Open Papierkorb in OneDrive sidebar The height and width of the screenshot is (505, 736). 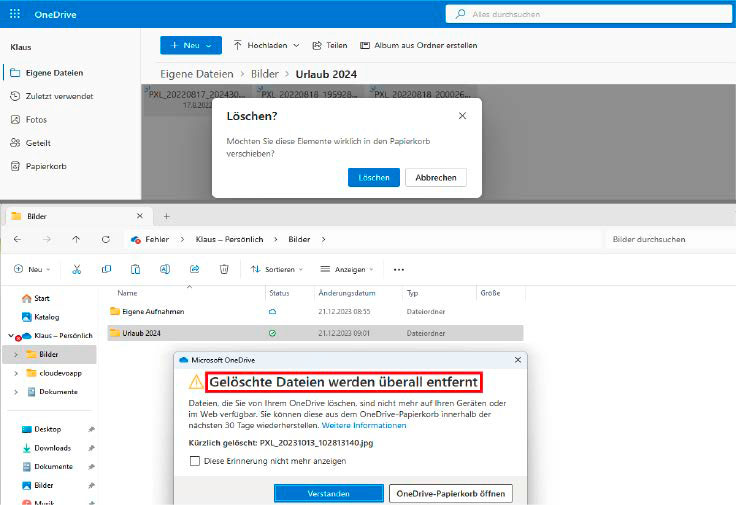click(38, 166)
